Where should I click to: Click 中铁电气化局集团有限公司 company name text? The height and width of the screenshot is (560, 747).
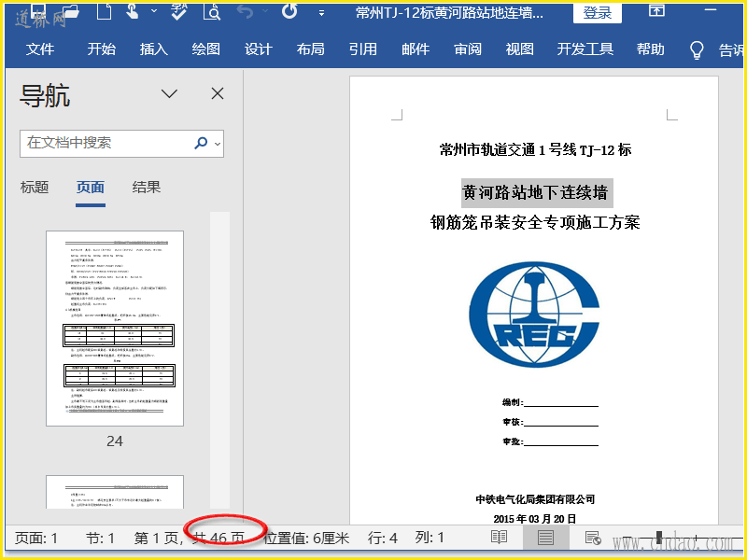point(535,499)
